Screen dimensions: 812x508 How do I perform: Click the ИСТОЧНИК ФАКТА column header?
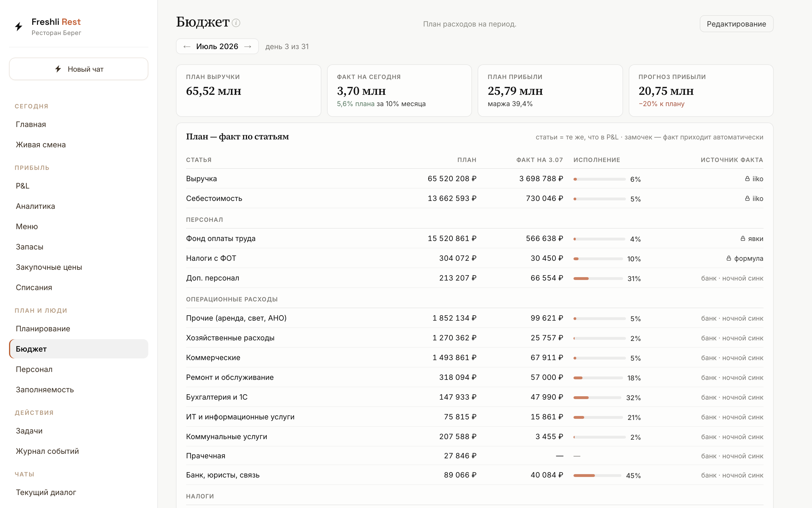[x=732, y=160]
